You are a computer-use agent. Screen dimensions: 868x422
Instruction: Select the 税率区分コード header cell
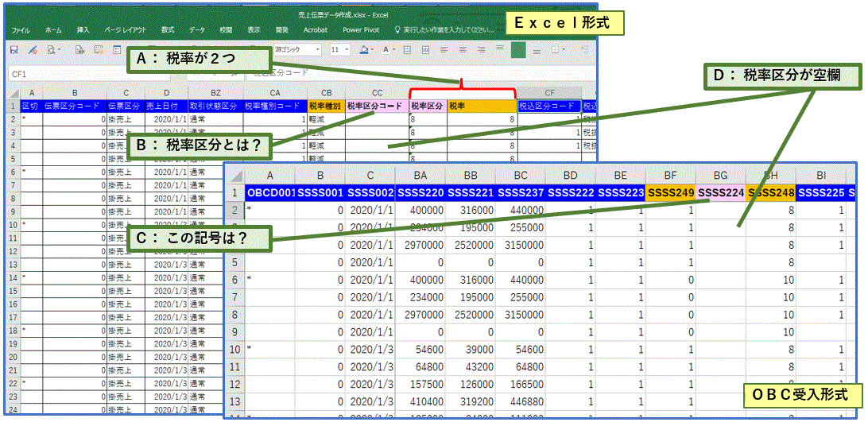tap(377, 106)
